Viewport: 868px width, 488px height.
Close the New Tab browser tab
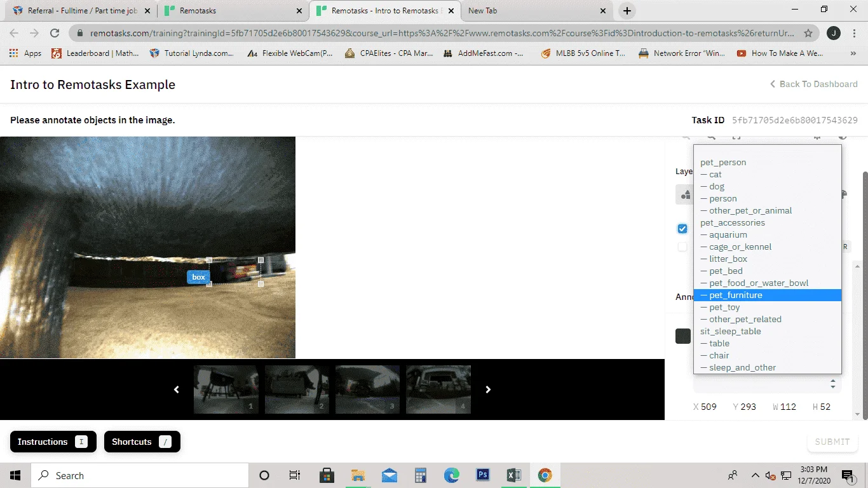coord(602,11)
